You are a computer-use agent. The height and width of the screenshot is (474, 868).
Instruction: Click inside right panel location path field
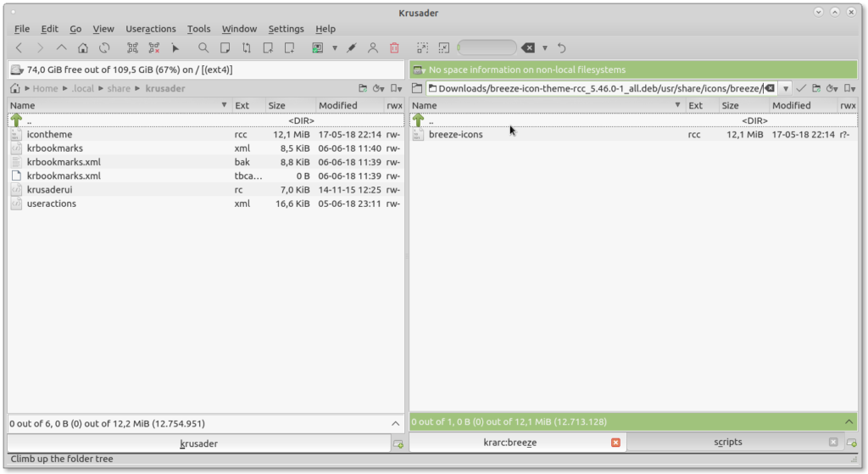(601, 88)
